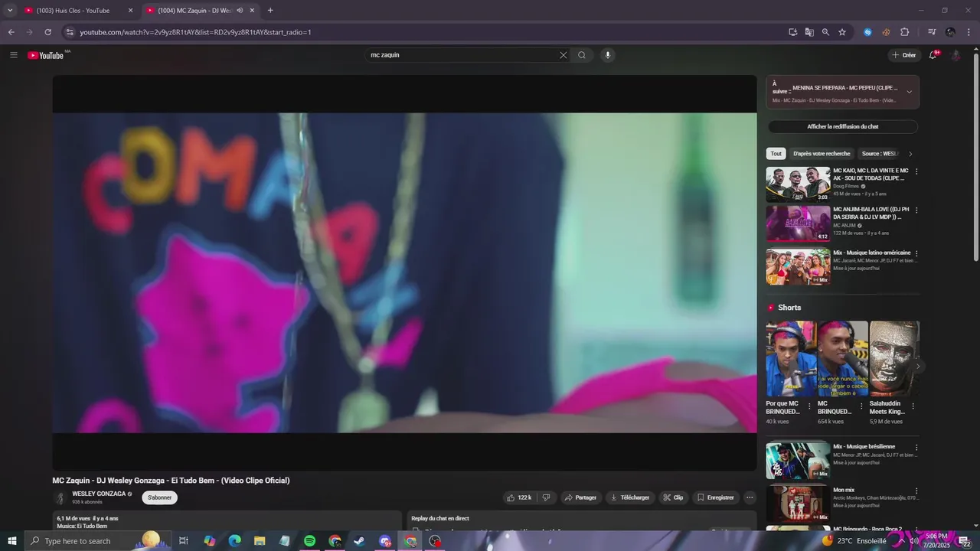Open options for the Salahuddin short

click(913, 406)
